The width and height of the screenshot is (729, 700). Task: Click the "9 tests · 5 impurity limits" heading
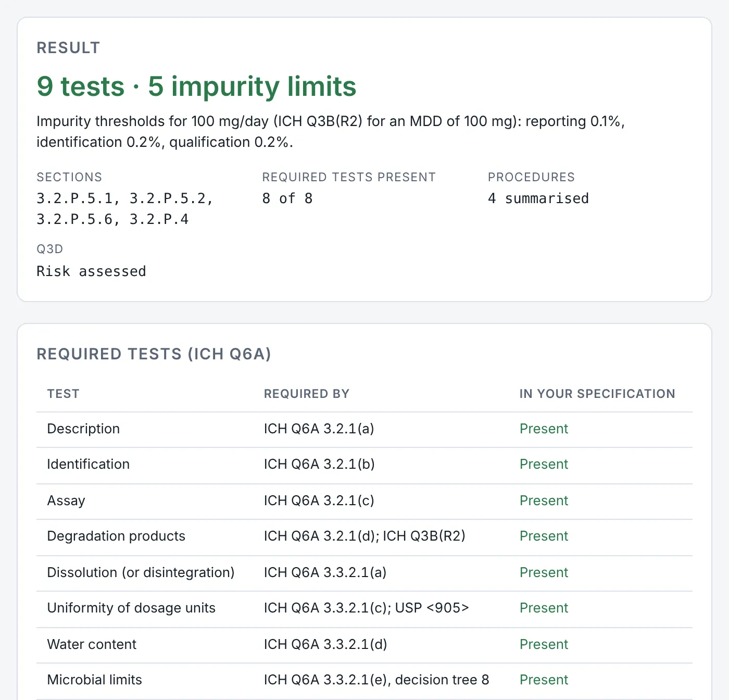point(196,86)
